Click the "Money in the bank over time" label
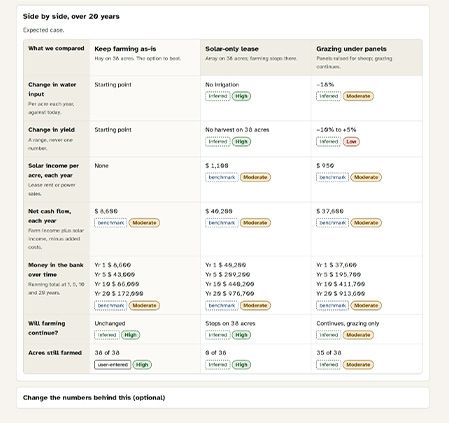 click(x=56, y=270)
